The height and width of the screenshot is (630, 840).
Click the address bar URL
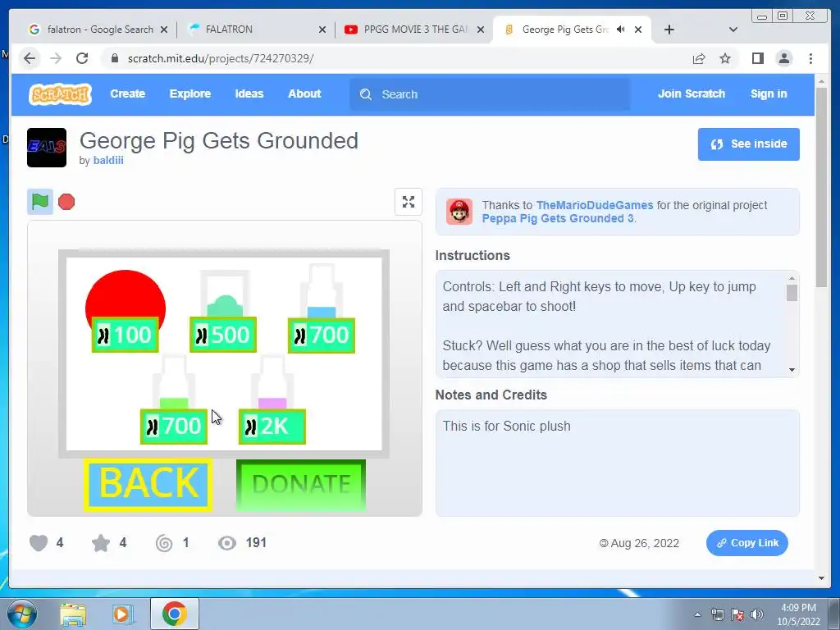pyautogui.click(x=221, y=58)
